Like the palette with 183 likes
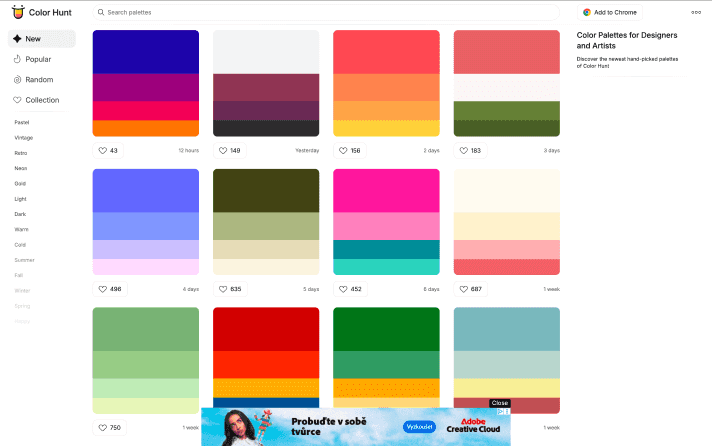712x446 pixels. [470, 150]
